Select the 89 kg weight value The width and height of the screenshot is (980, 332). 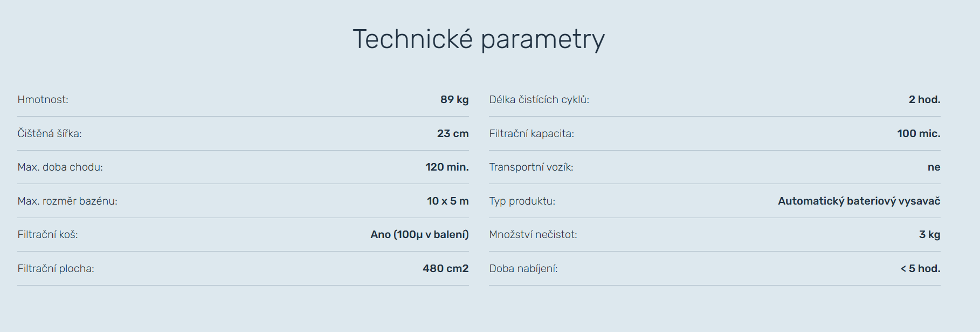pyautogui.click(x=454, y=100)
